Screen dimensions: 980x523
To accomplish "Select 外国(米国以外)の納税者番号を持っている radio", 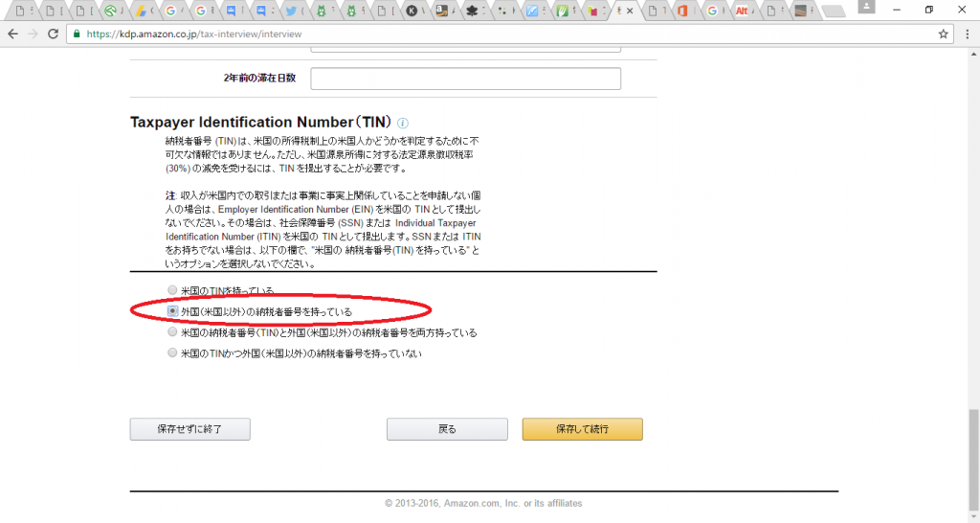I will tap(172, 311).
